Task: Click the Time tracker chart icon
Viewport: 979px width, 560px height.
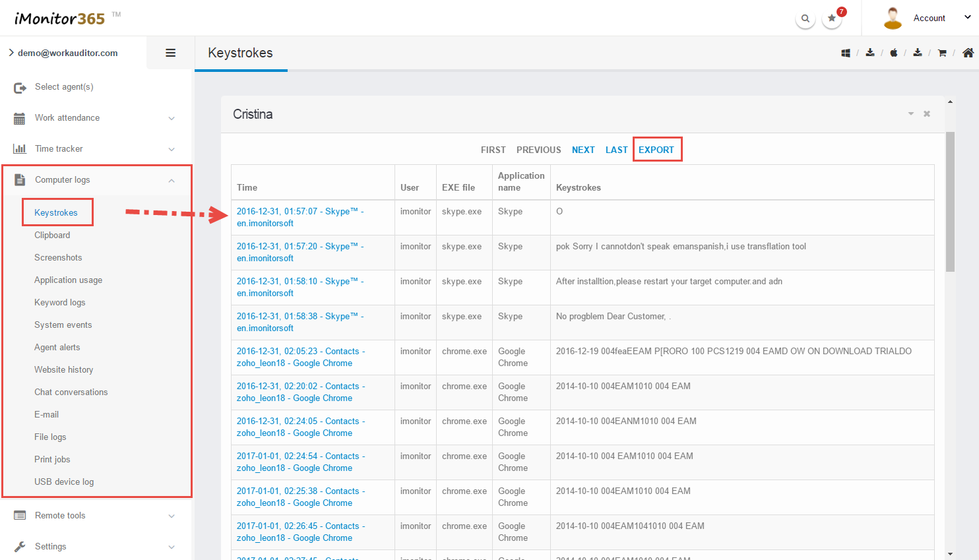Action: click(x=20, y=149)
